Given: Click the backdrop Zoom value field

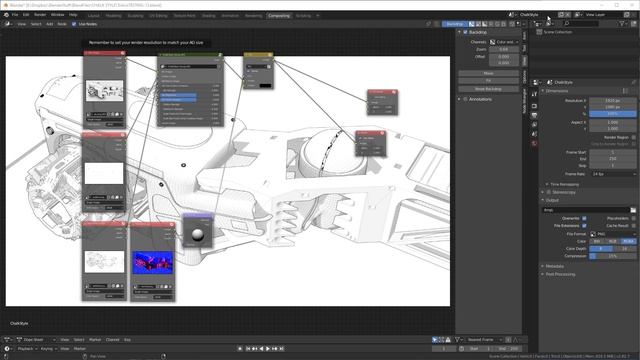Looking at the screenshot, I should (504, 49).
